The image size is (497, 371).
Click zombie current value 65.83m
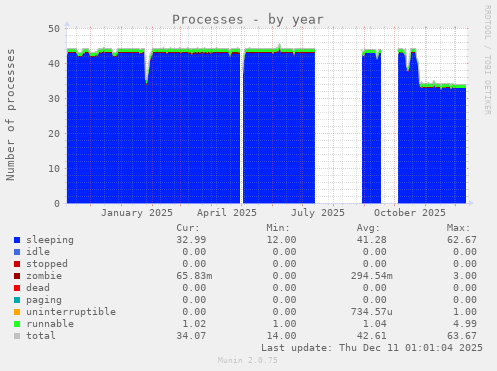pos(194,276)
